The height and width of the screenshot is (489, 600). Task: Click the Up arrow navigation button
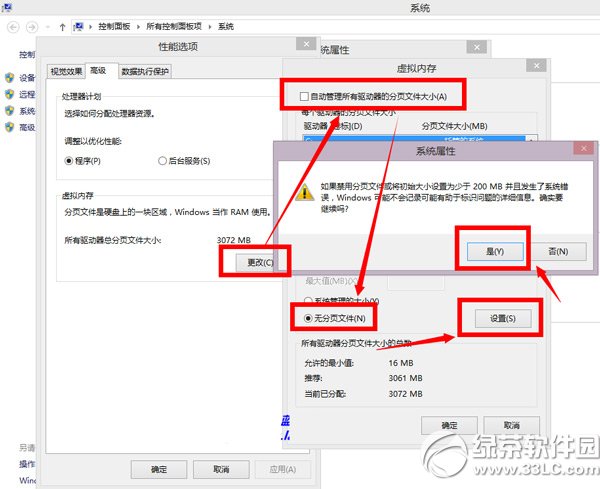point(62,27)
